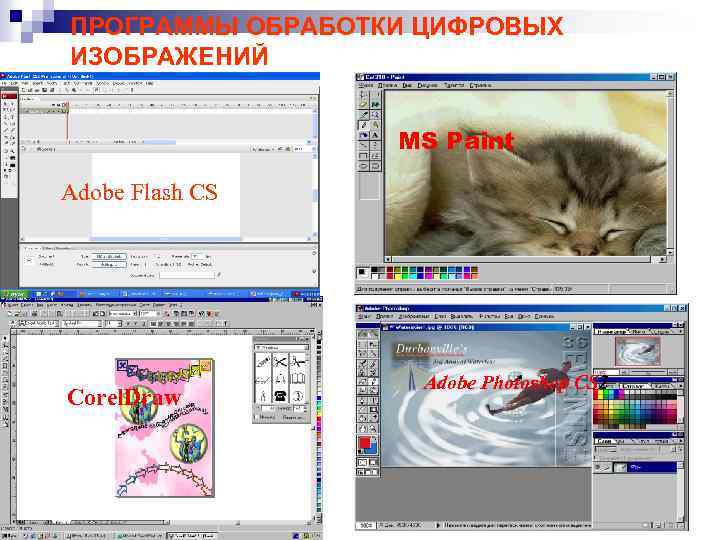
Task: Click the Start button below CorelDraw
Action: 9,536
